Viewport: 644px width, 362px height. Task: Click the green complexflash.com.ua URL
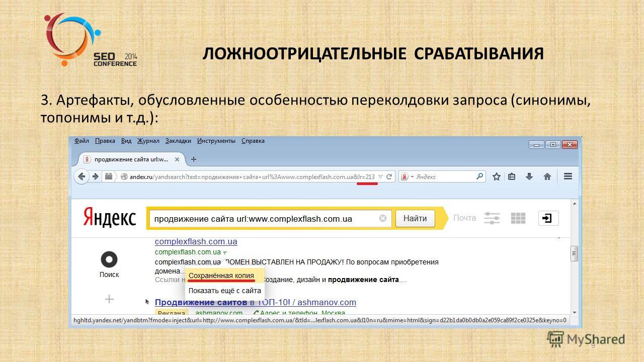[188, 252]
